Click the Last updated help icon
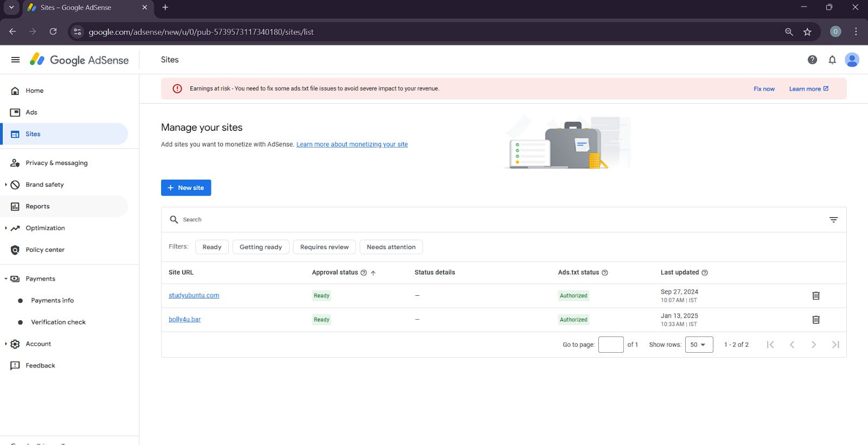 coord(705,272)
